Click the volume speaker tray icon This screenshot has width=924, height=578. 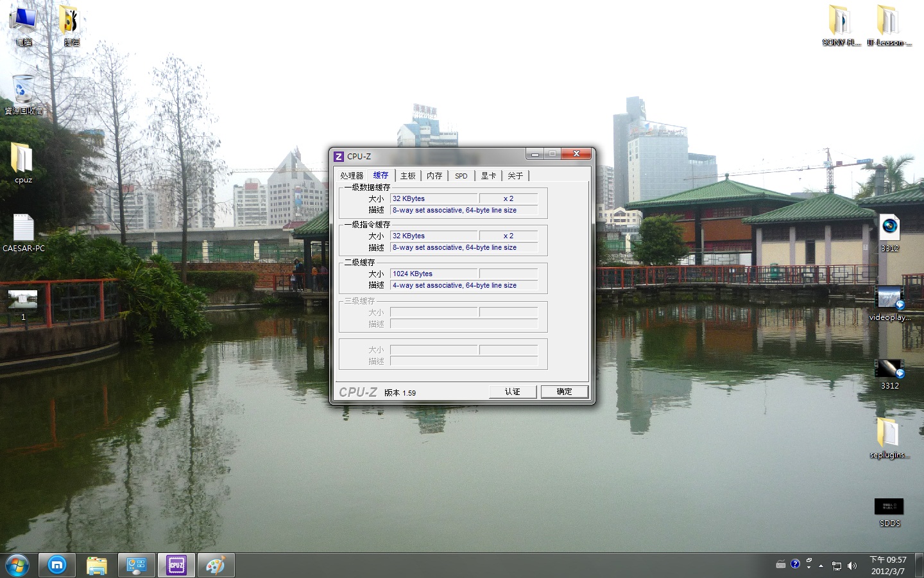click(x=851, y=566)
